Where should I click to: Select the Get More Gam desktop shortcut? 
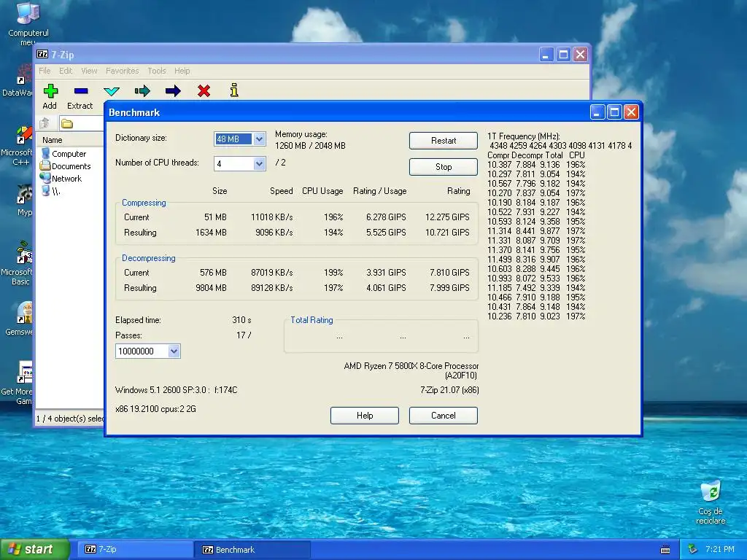tap(18, 384)
